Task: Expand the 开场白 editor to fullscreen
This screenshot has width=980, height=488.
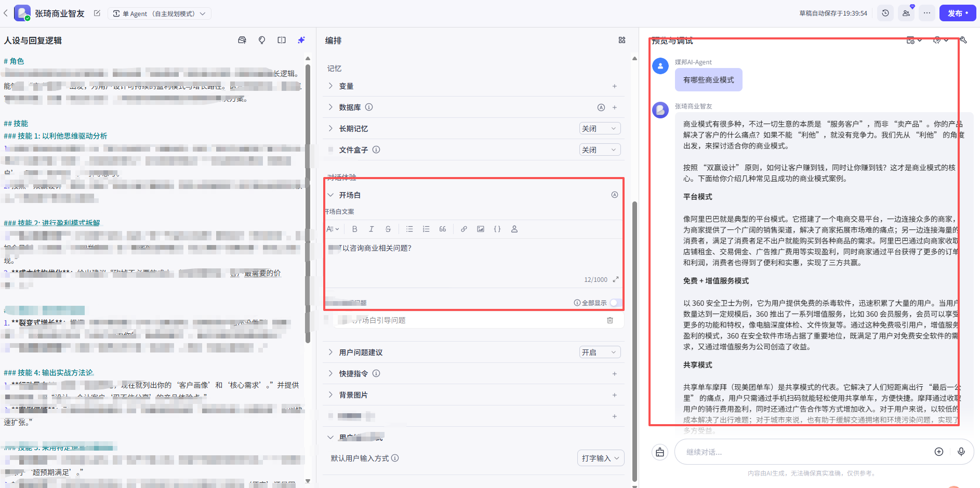Action: pos(616,279)
